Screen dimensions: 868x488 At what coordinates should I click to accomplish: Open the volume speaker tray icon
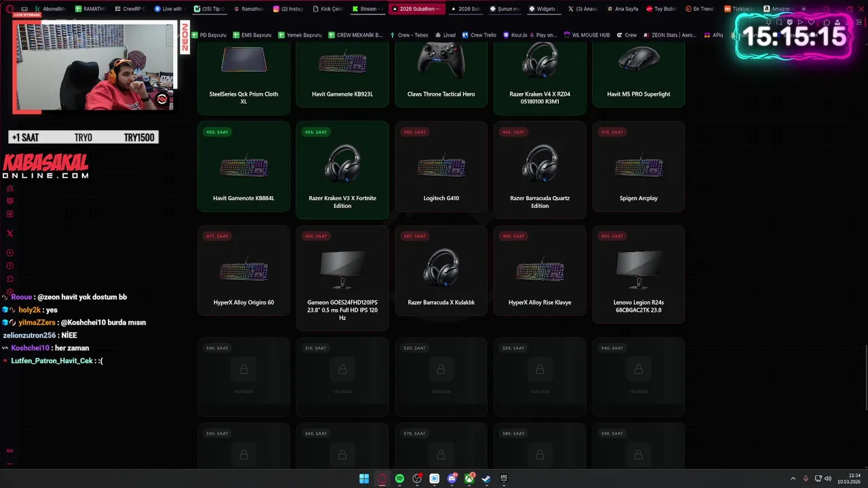828,479
